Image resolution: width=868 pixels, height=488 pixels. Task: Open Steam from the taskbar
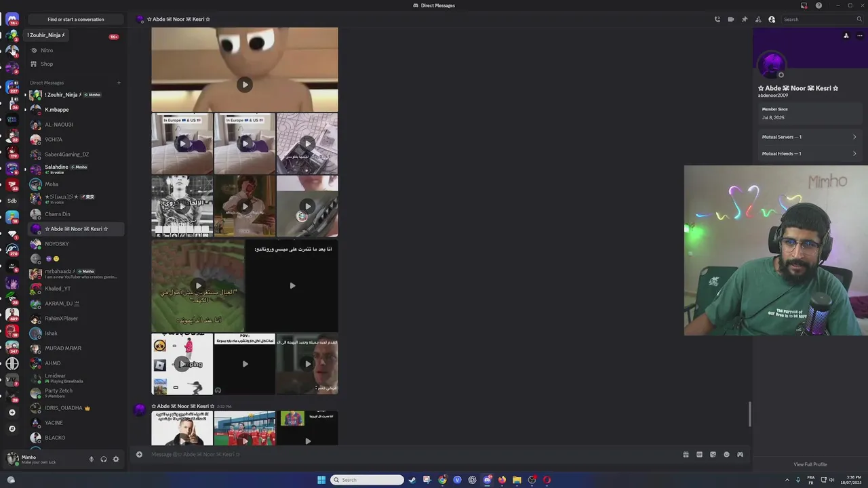tap(412, 480)
